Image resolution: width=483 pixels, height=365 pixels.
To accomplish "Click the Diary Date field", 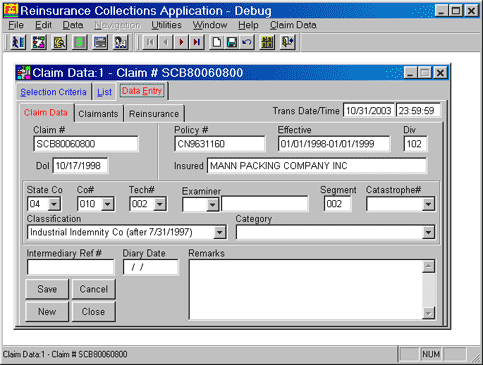I will pos(151,267).
